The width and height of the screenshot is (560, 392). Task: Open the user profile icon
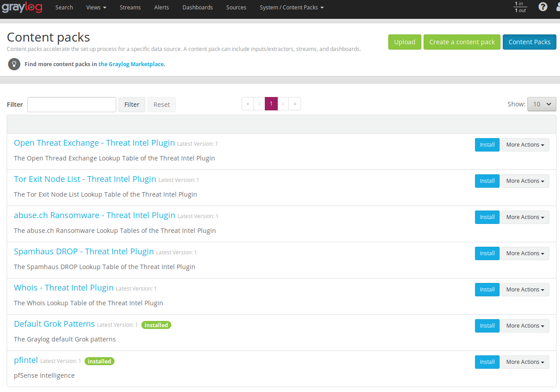(x=557, y=7)
